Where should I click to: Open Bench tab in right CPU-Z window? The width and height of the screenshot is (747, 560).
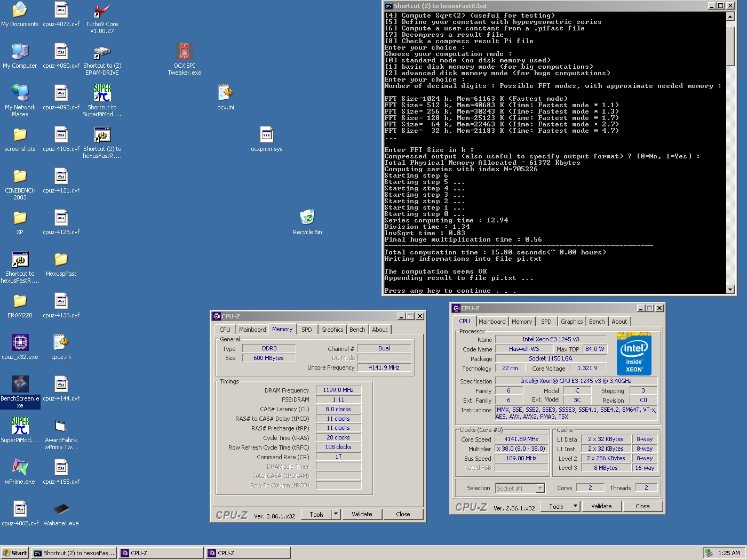[x=597, y=322]
